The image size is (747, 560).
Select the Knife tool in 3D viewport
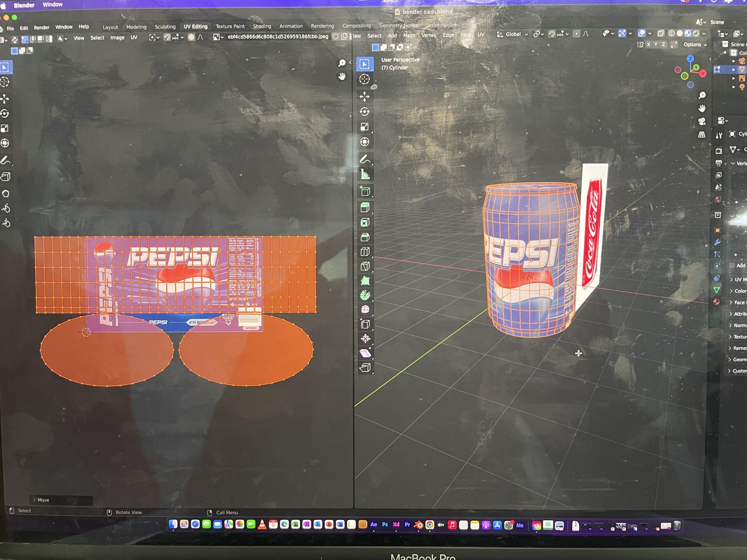tap(365, 266)
